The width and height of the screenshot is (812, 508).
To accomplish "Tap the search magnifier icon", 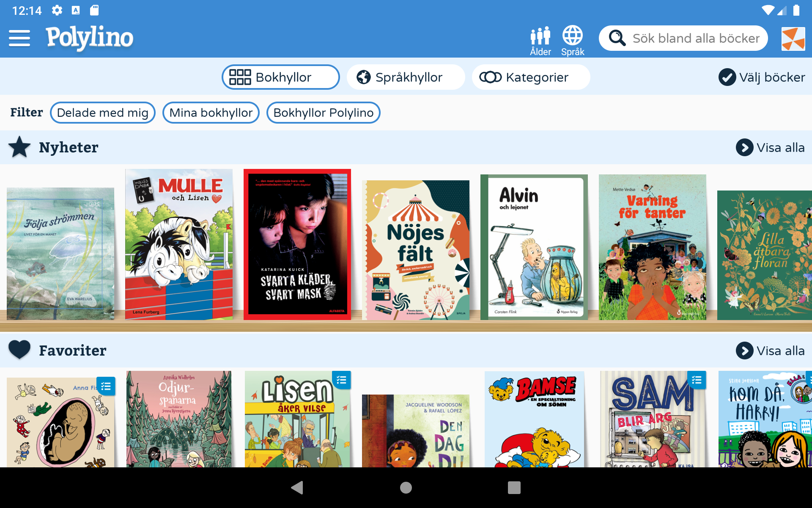I will coord(617,38).
